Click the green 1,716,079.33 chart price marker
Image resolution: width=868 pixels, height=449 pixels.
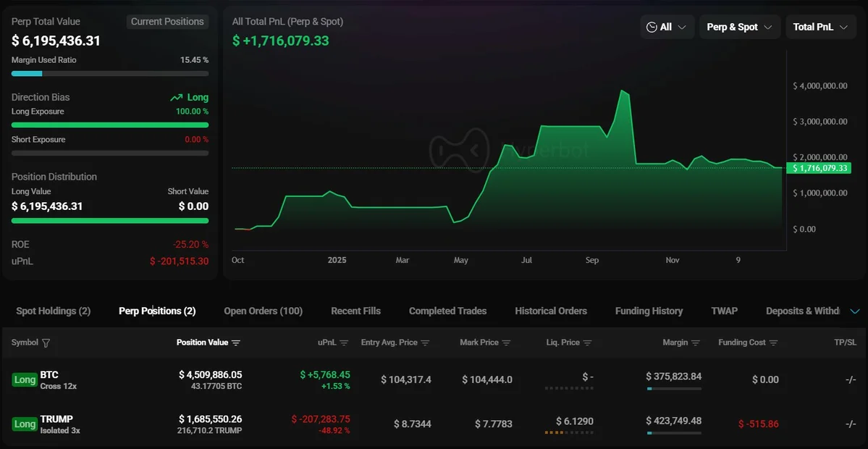pyautogui.click(x=820, y=168)
